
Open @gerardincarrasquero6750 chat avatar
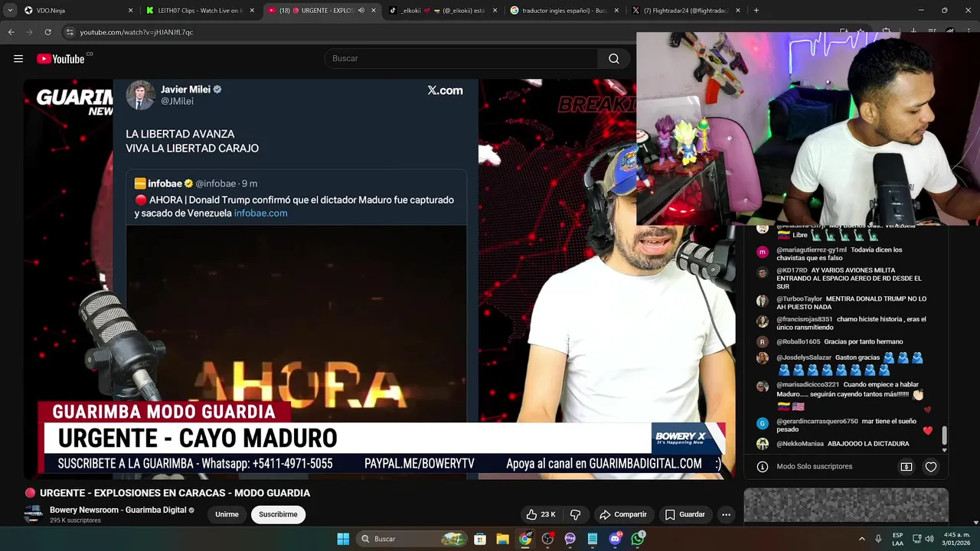pos(762,423)
